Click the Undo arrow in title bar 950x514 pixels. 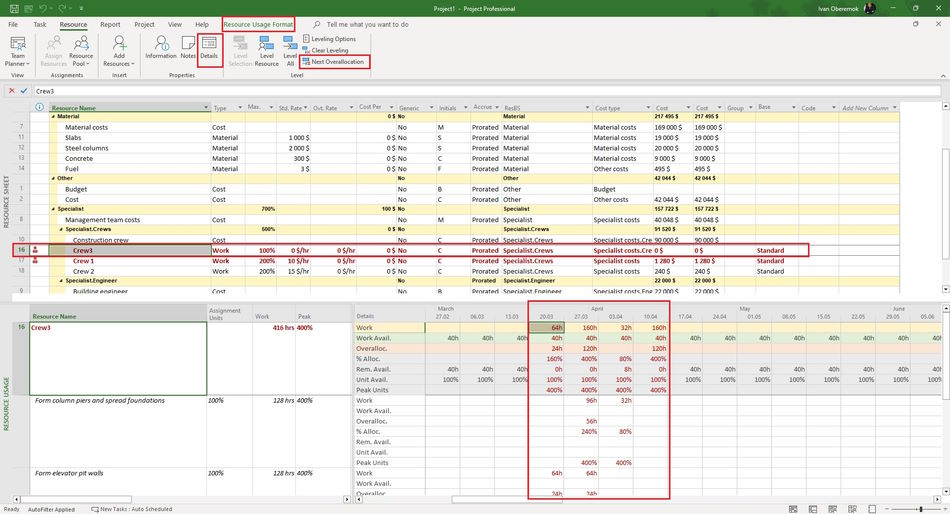tap(43, 8)
